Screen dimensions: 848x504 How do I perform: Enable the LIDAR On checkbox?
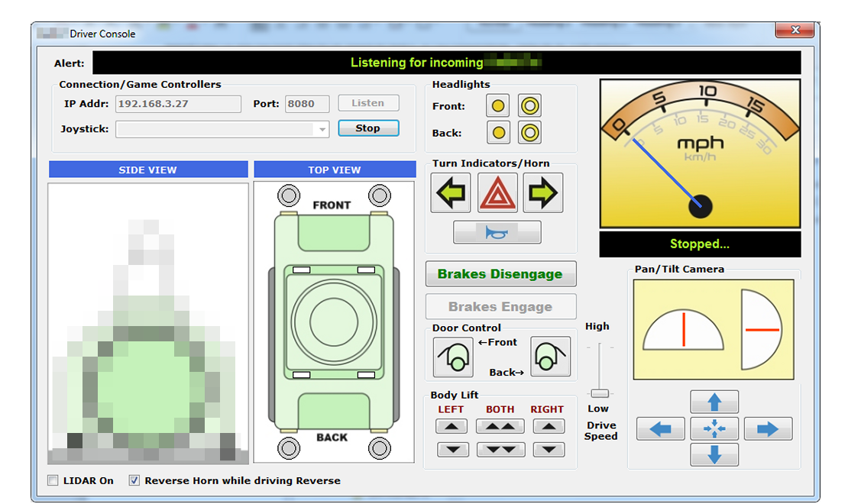pos(53,480)
